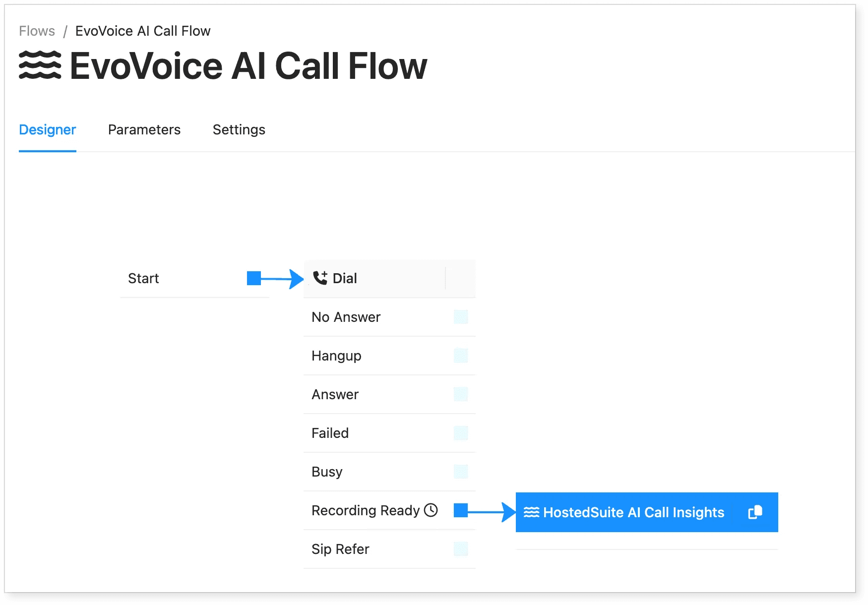Switch to the Designer tab
The image size is (868, 605).
tap(47, 129)
